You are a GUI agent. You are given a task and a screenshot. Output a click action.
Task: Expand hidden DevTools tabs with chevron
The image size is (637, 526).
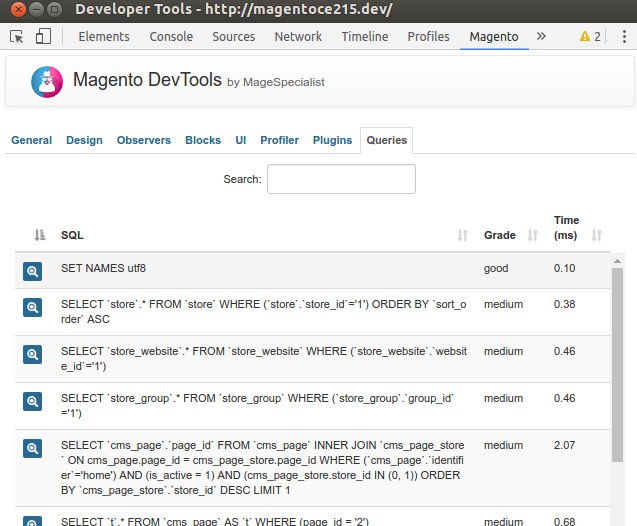tap(541, 36)
